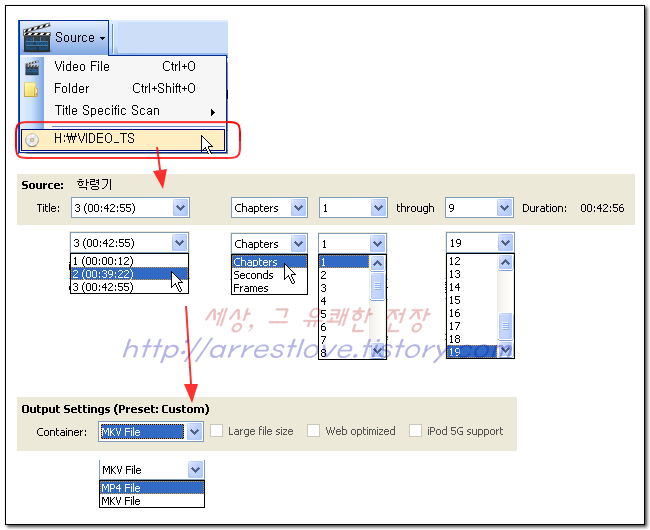Enable iPod 5G support checkbox
Image resolution: width=650 pixels, height=530 pixels.
coord(416,431)
